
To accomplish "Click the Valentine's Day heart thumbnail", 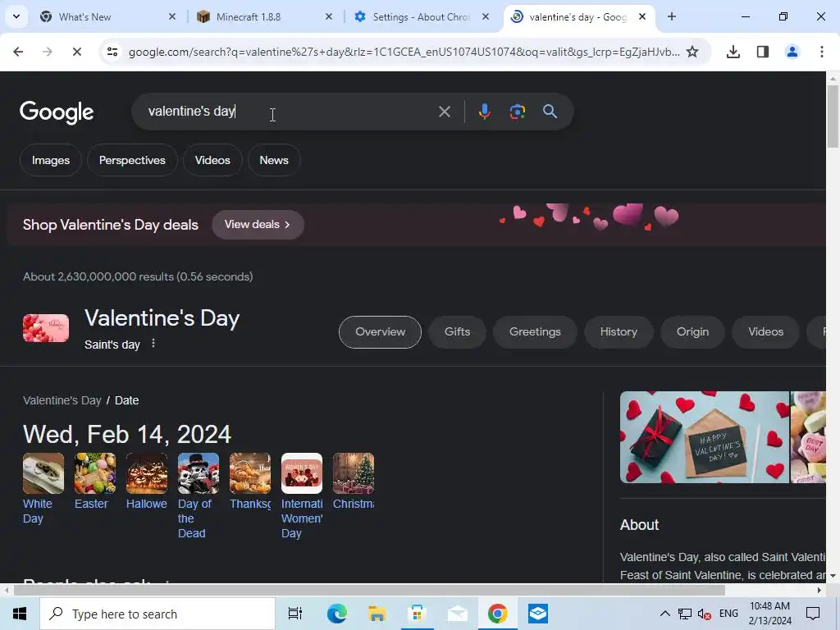I will [46, 328].
